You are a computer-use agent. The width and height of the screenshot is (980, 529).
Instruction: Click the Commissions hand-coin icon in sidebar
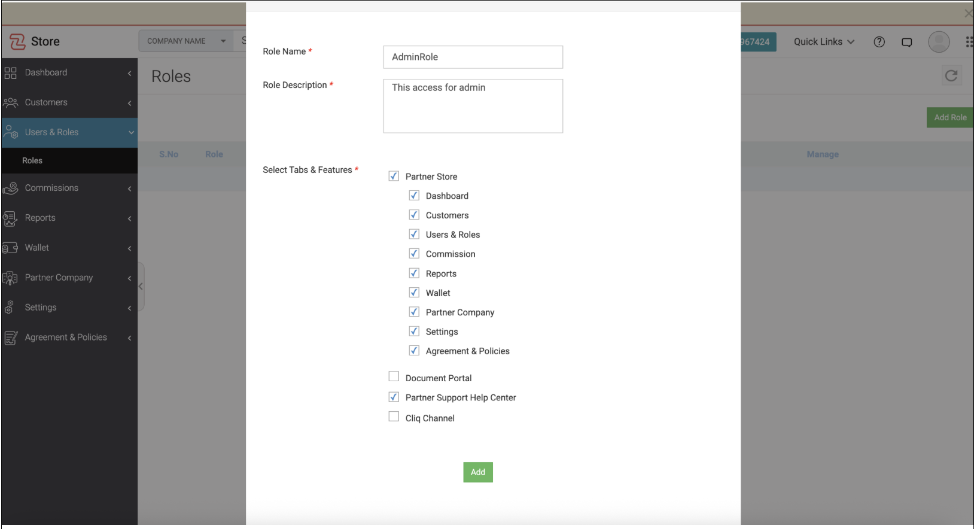[10, 189]
